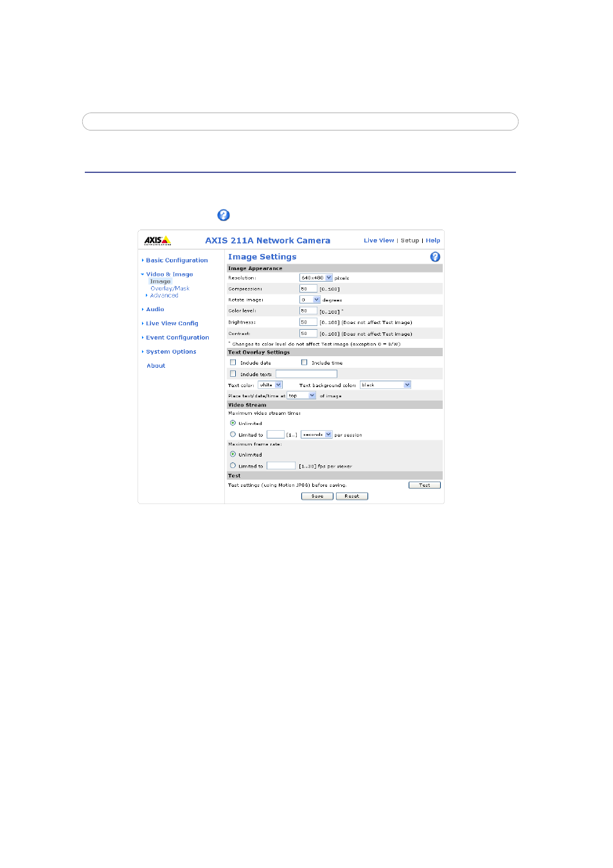
Task: Click the Contrast value field
Action: (308, 334)
